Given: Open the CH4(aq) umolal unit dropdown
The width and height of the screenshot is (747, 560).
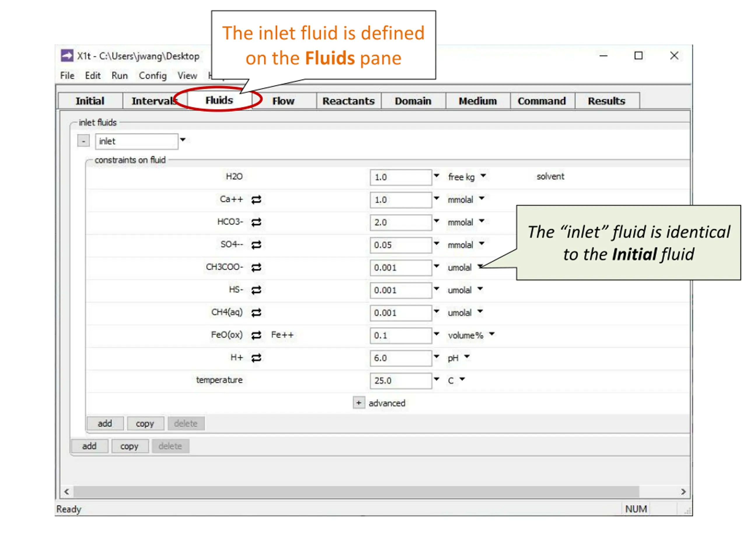Looking at the screenshot, I should pos(480,311).
